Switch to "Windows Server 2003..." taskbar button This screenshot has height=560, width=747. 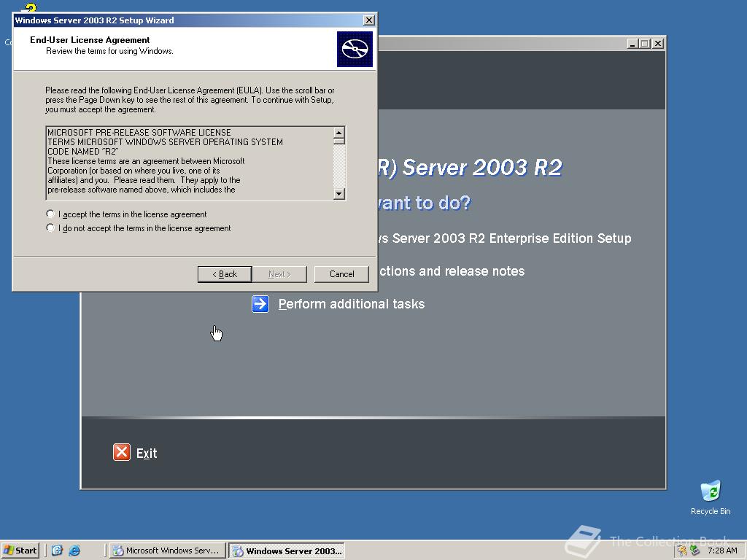click(287, 551)
